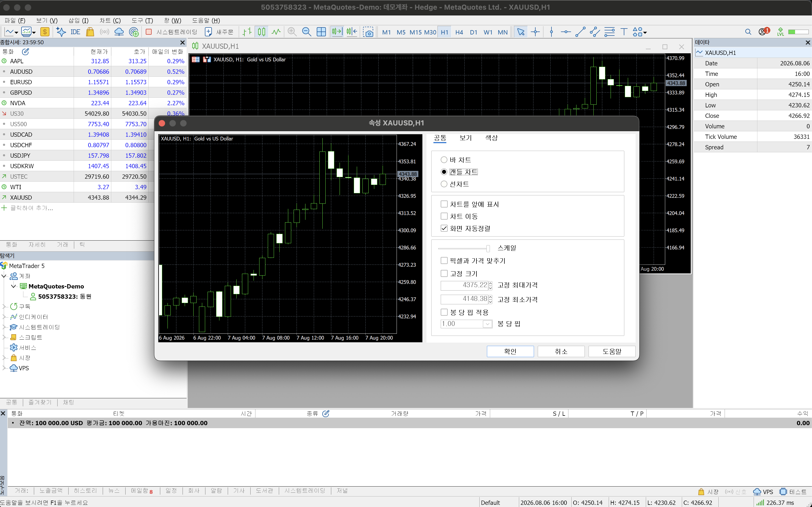This screenshot has width=812, height=507.
Task: Enable 고정 크기 checkbox
Action: tap(444, 274)
